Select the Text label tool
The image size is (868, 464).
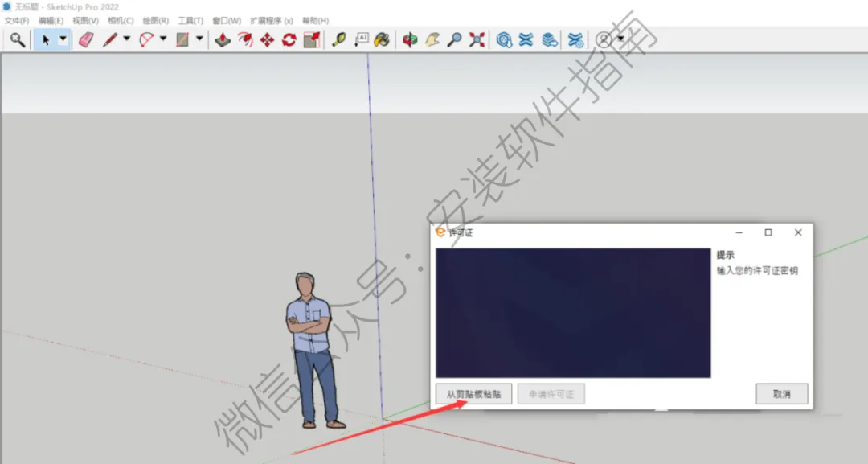pos(362,40)
